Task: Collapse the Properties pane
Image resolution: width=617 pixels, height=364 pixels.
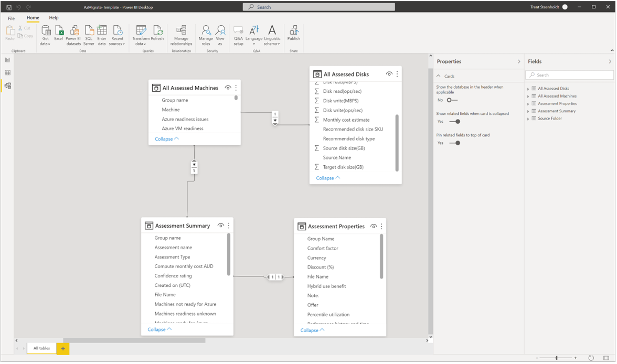Action: point(519,61)
